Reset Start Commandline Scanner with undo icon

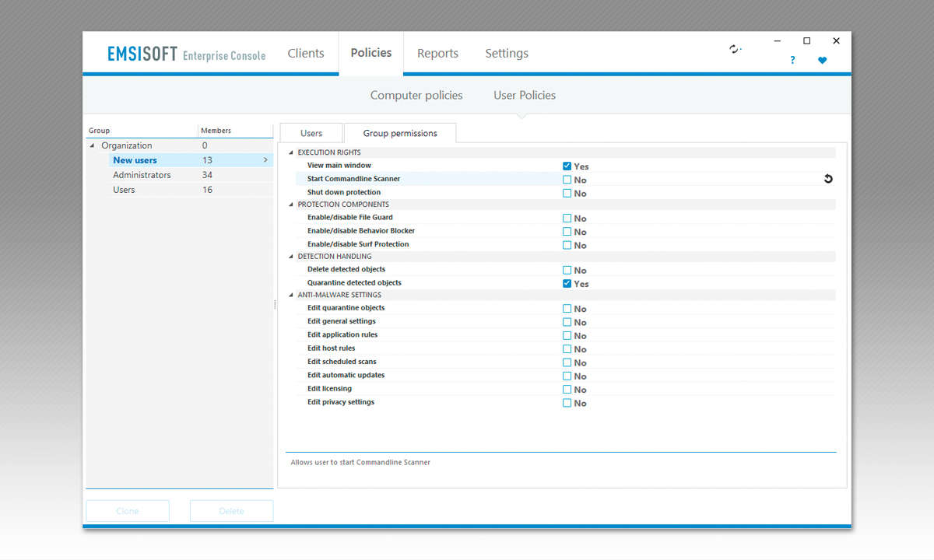pyautogui.click(x=828, y=179)
